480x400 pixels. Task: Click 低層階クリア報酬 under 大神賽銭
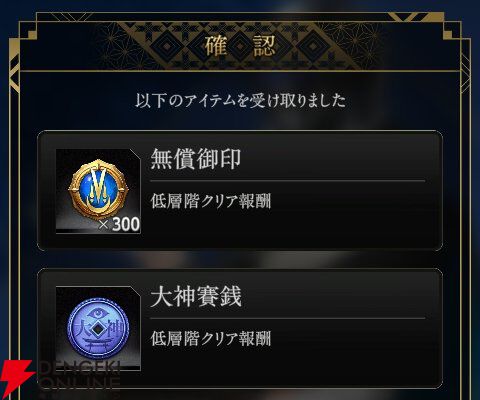[x=211, y=338]
